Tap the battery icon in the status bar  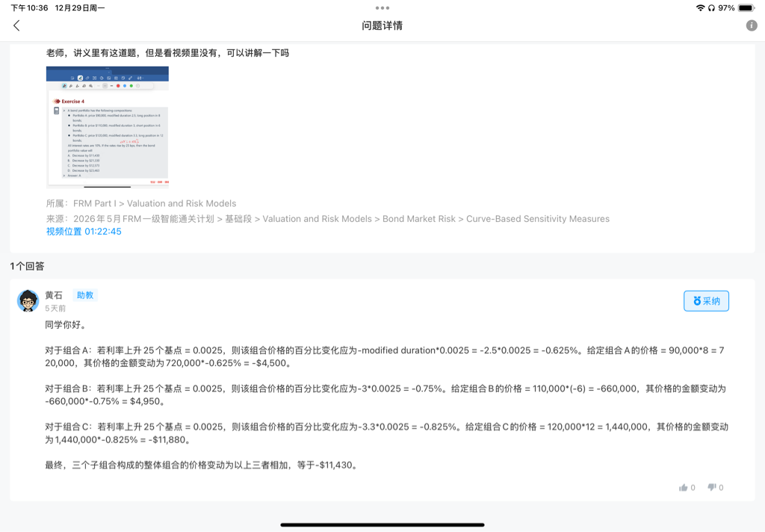[x=746, y=7]
